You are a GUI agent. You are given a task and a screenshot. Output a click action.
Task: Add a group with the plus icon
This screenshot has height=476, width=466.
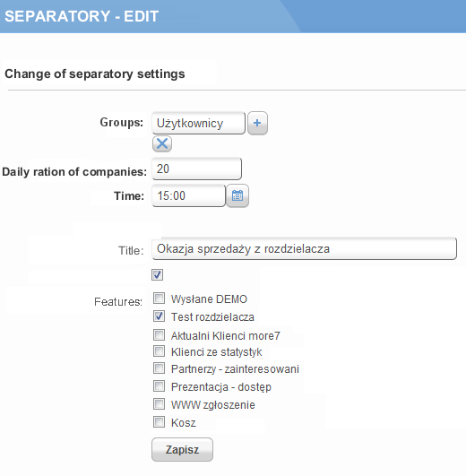click(257, 123)
